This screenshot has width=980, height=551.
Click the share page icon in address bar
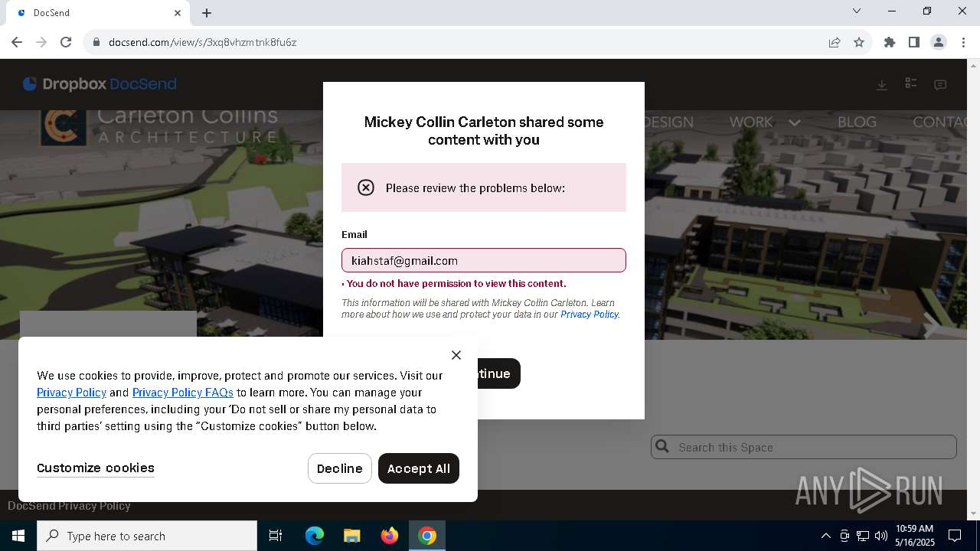pos(835,42)
